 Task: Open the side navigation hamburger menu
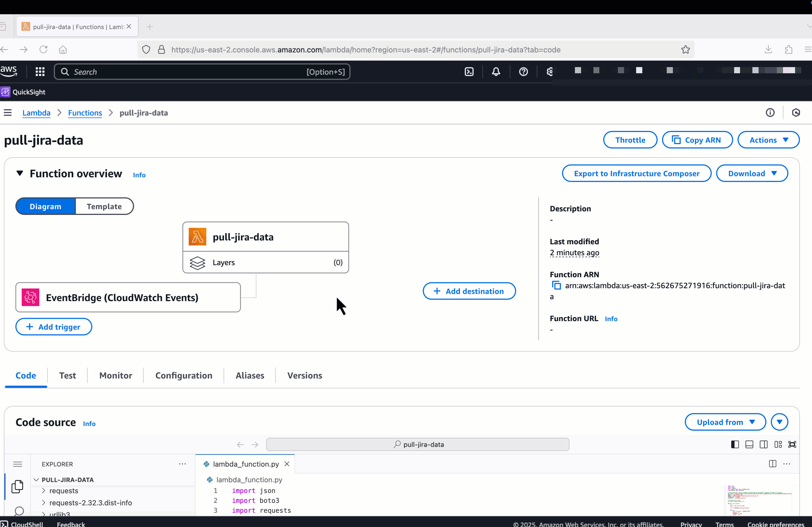pyautogui.click(x=8, y=113)
